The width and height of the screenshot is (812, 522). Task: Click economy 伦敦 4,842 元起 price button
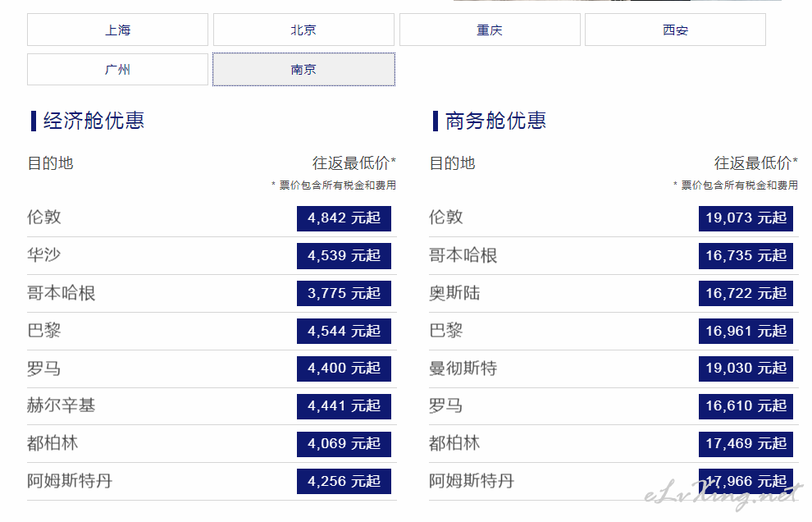344,218
